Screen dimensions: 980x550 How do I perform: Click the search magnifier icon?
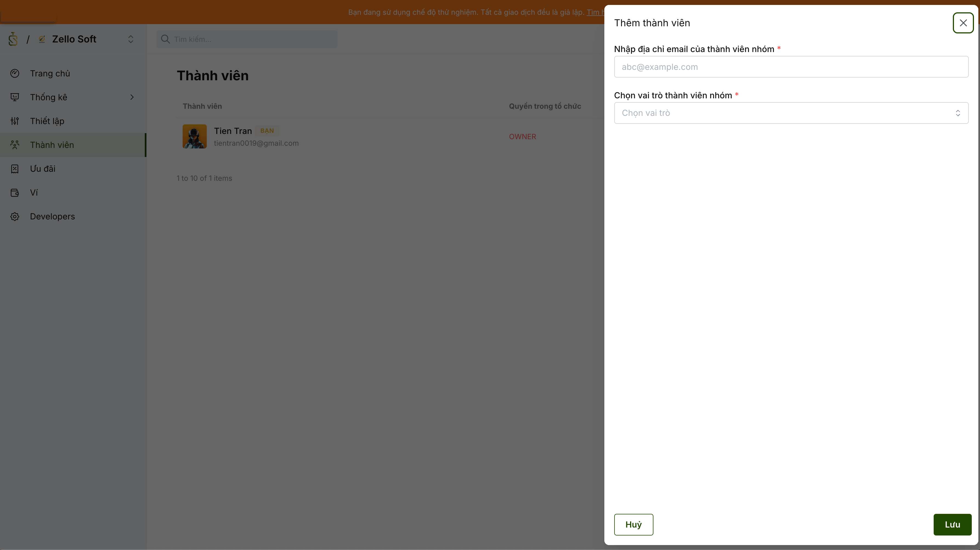[165, 39]
